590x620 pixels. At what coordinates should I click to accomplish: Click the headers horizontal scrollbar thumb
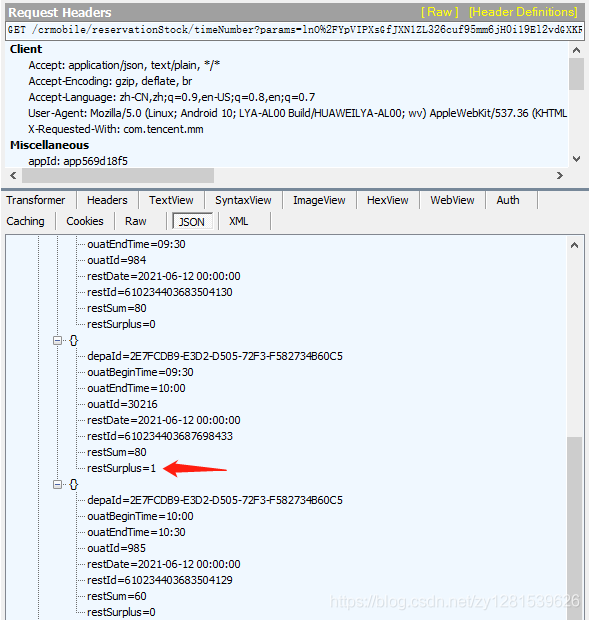pyautogui.click(x=118, y=175)
